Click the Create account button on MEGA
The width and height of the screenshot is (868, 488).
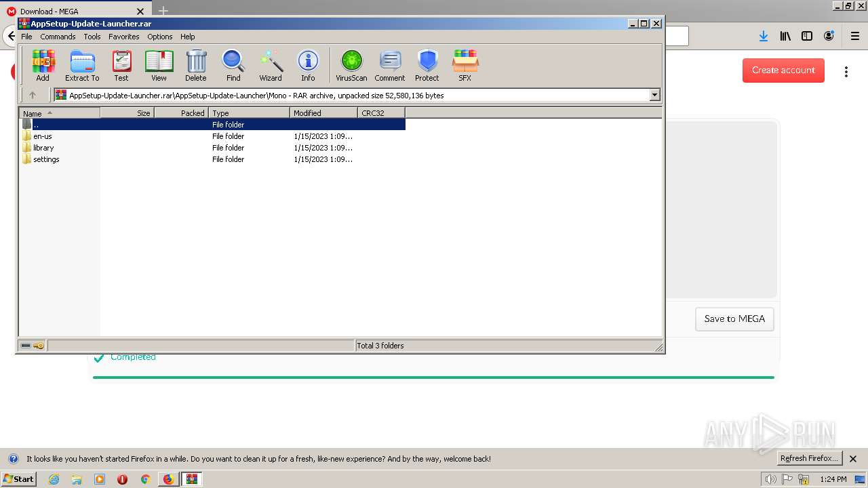coord(783,70)
